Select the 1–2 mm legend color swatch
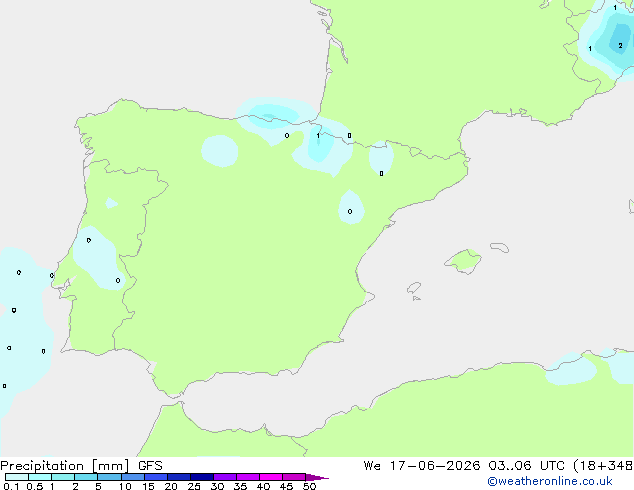The width and height of the screenshot is (634, 490). coord(63,477)
